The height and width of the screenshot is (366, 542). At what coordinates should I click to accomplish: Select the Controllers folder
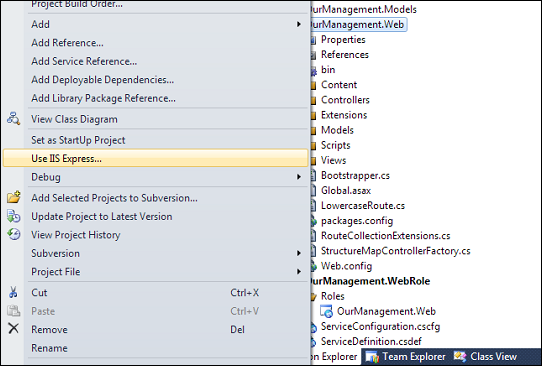tap(345, 100)
